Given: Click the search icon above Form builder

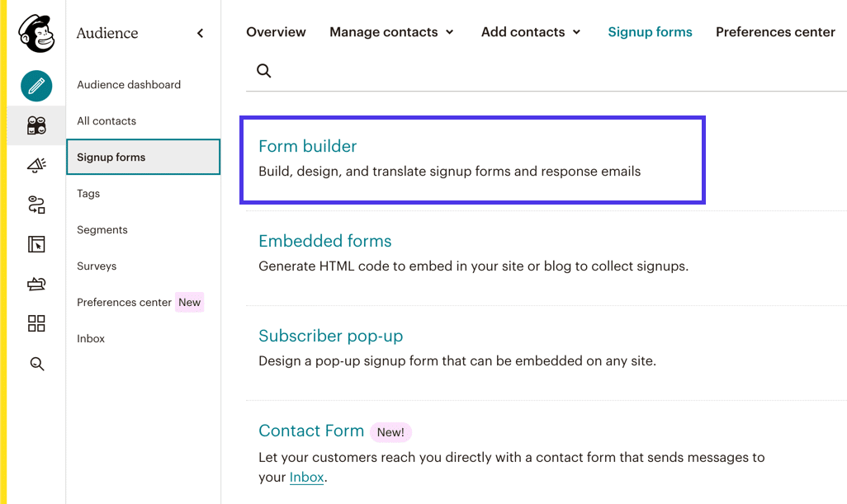Looking at the screenshot, I should coord(263,71).
